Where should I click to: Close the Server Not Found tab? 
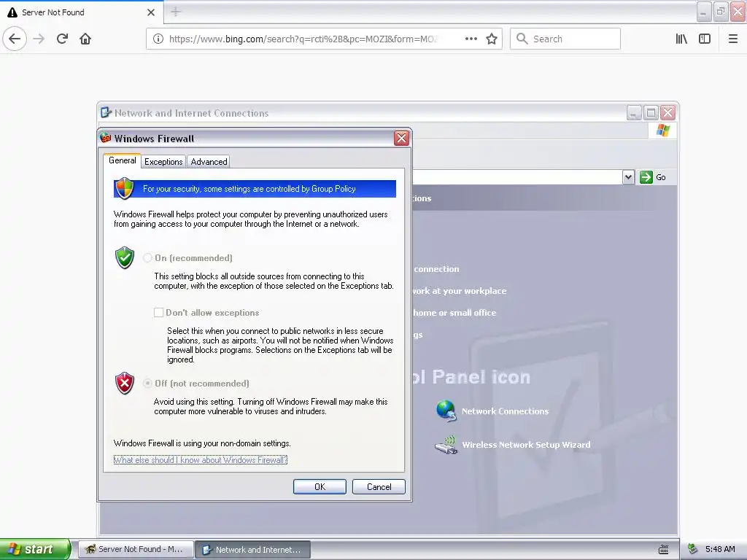150,12
